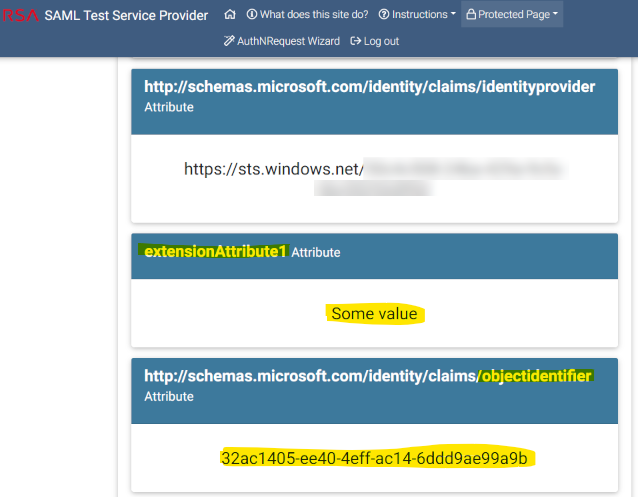Click the 'Attribute' label beside extensionAttribute1
Screen dimensions: 638x497
pyautogui.click(x=316, y=252)
